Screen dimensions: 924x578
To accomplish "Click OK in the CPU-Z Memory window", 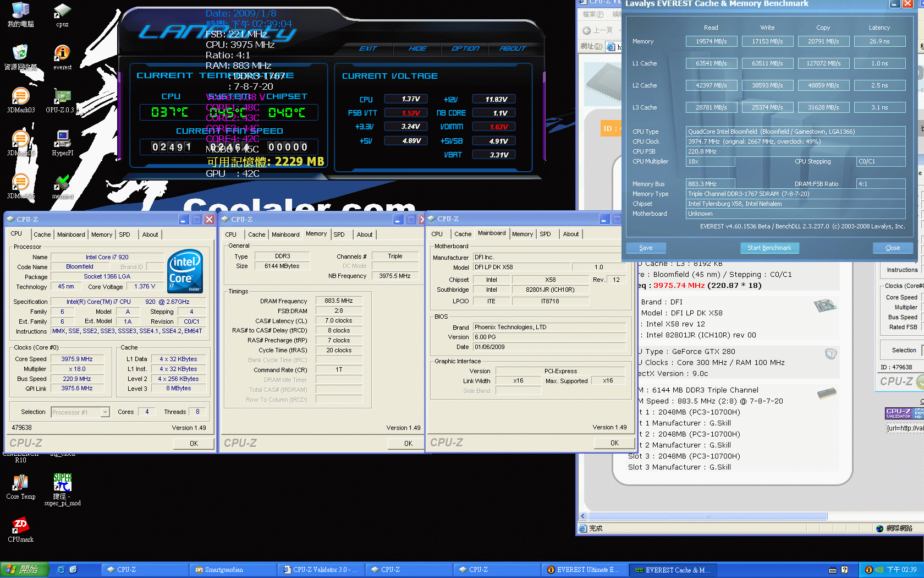I will point(408,444).
